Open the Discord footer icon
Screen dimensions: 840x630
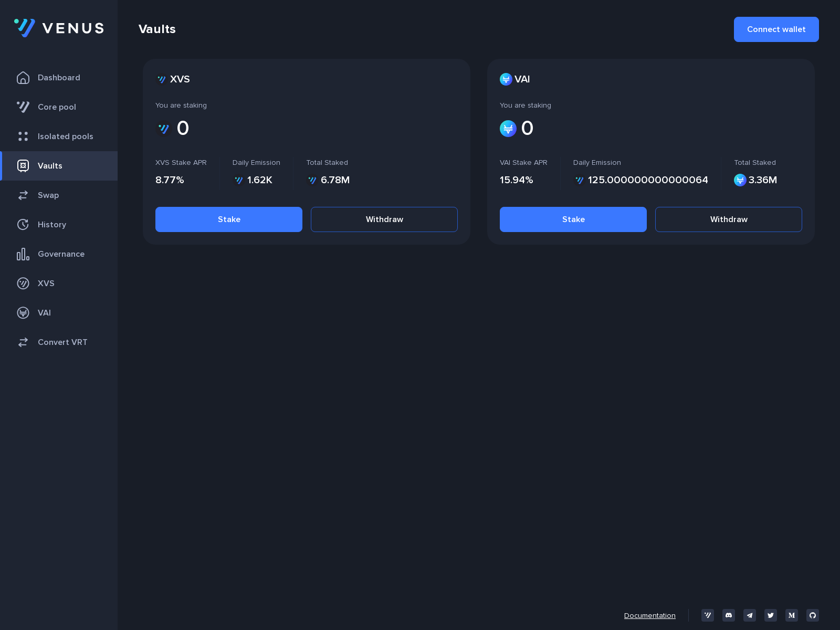[729, 615]
